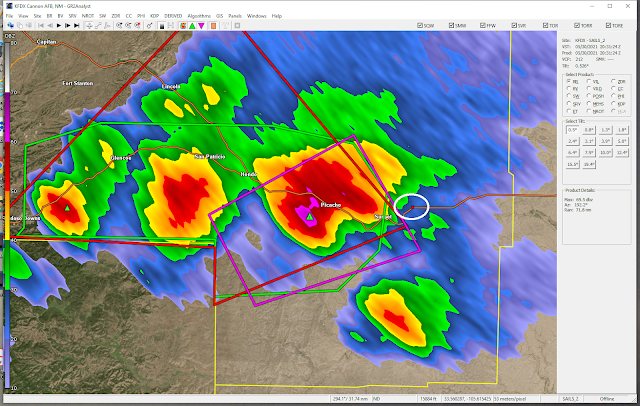Click the magnifier icon with red marker

pyautogui.click(x=138, y=25)
